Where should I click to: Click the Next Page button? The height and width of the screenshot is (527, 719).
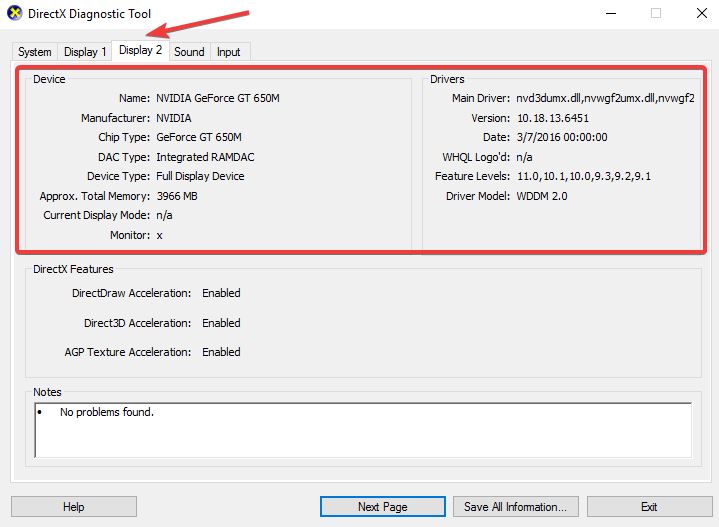(382, 507)
